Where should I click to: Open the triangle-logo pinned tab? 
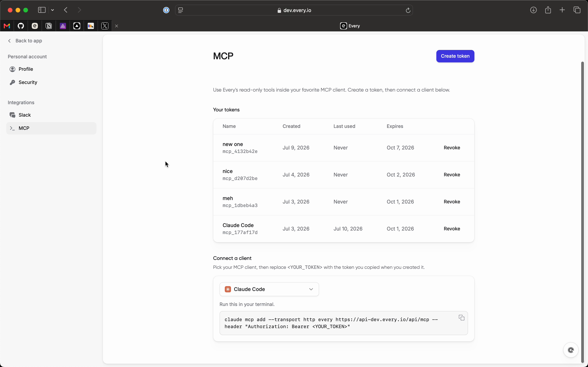77,26
